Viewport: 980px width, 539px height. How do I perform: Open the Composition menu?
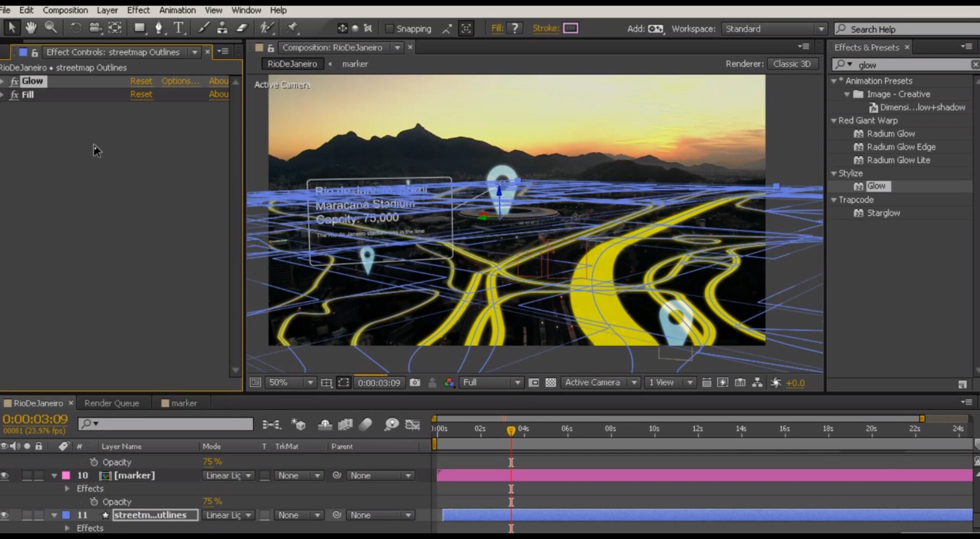[65, 10]
